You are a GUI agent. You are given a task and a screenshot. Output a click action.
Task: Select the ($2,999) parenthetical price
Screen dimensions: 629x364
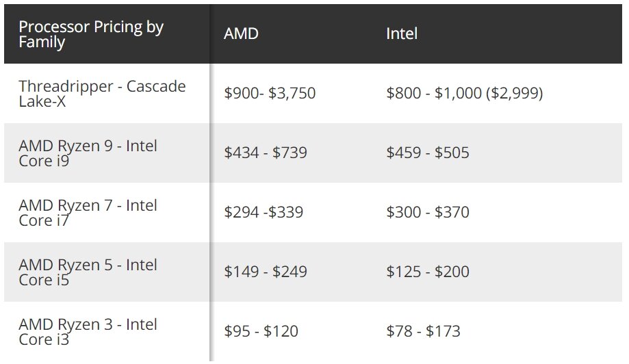click(514, 93)
